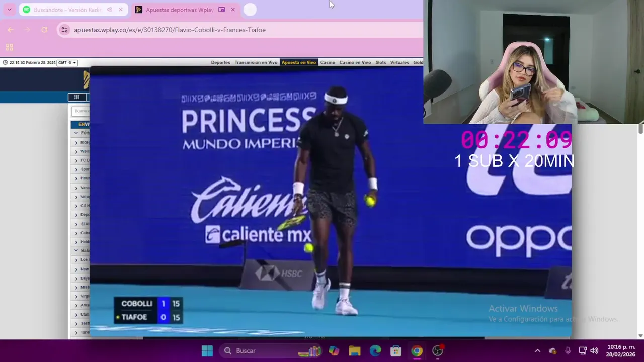The width and height of the screenshot is (644, 362).
Task: Launch Microsoft Edge from taskbar
Action: point(375,351)
